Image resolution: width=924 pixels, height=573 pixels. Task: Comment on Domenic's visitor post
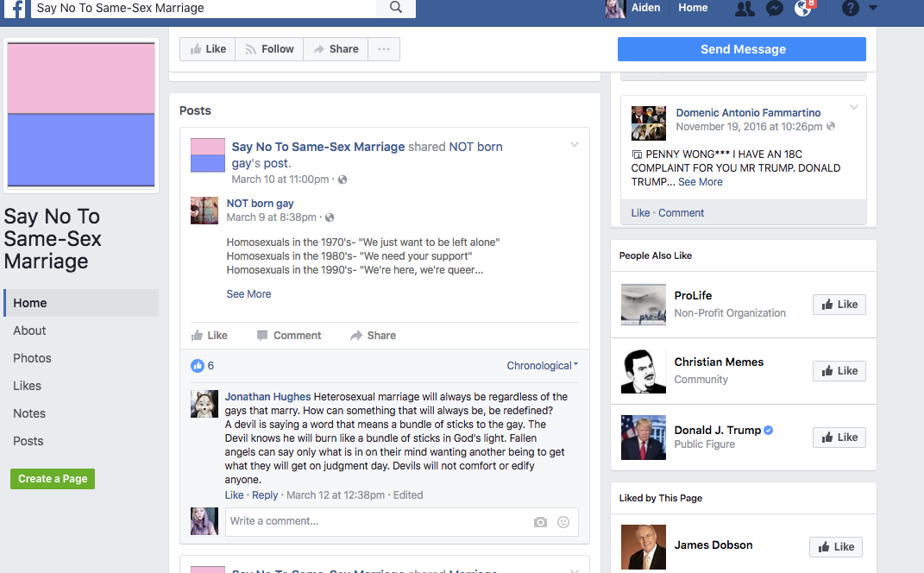tap(682, 213)
